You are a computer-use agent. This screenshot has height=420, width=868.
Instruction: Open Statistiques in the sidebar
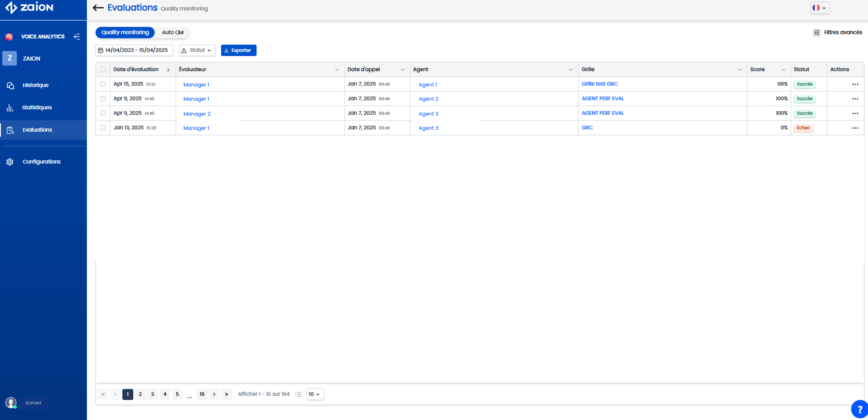[37, 107]
